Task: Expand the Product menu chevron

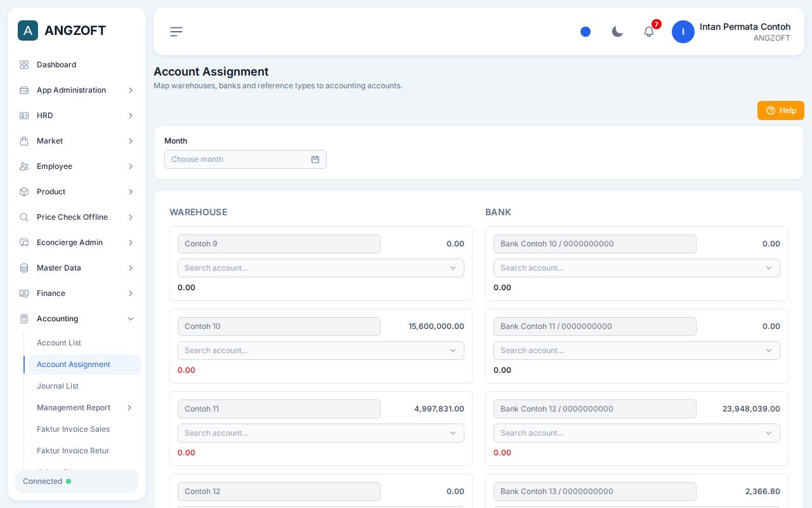Action: [131, 192]
